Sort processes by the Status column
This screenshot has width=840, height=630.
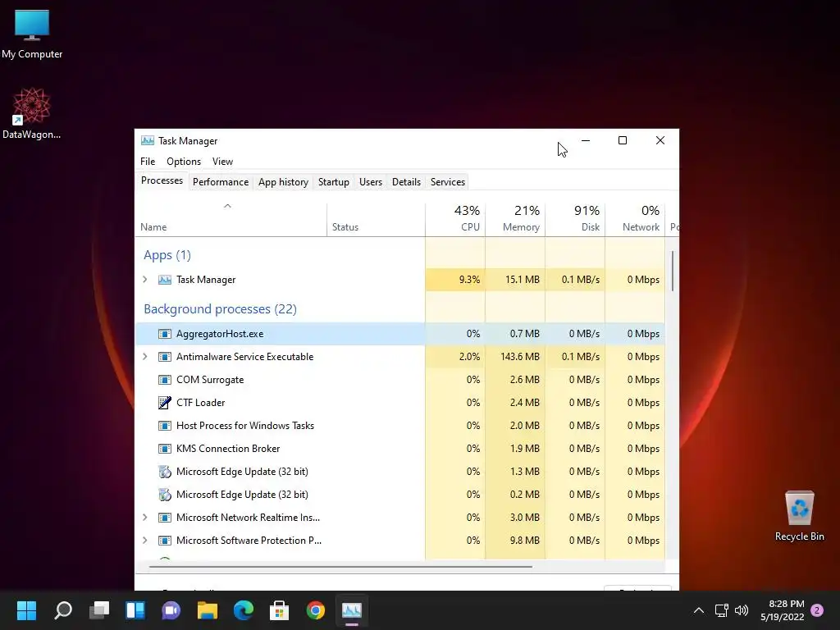[x=376, y=220]
